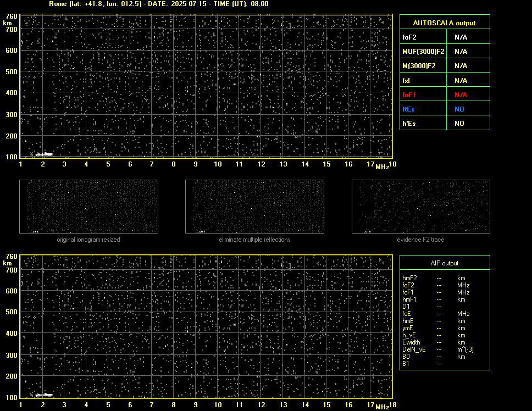This screenshot has width=532, height=411.
Task: Click the m^(-3) unit text
Action: click(x=465, y=349)
